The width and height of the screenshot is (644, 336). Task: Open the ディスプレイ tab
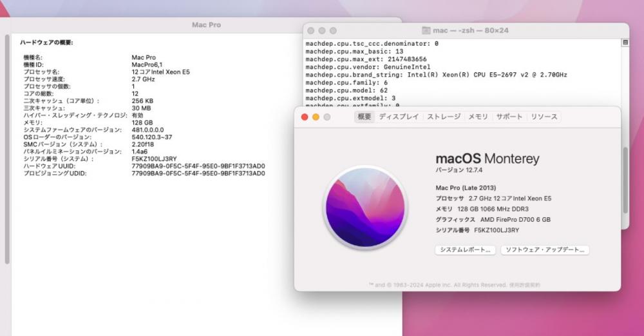399,117
